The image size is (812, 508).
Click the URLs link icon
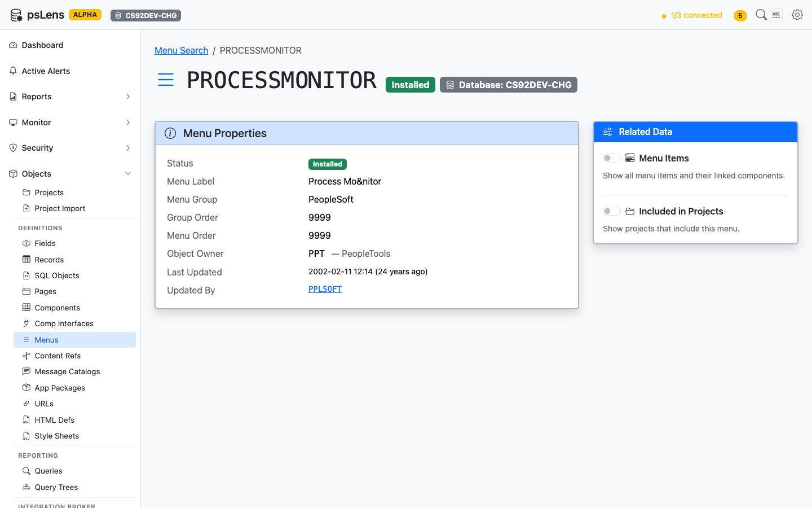[x=26, y=404]
